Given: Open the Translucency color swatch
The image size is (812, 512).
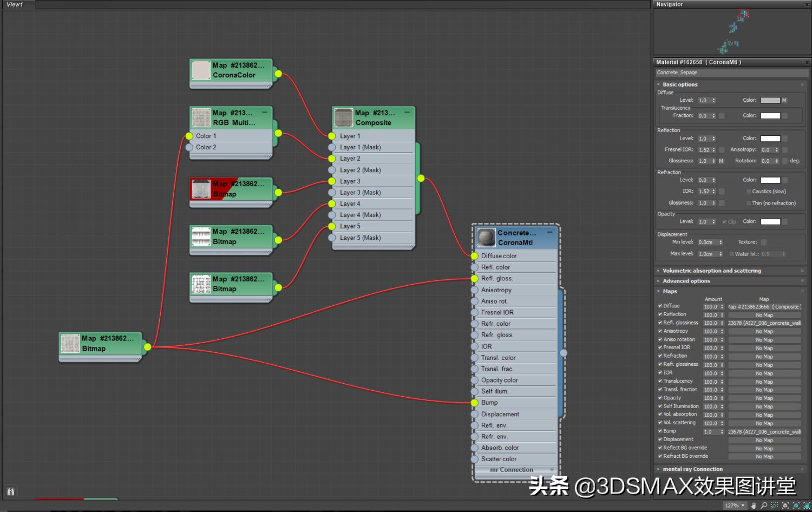Looking at the screenshot, I should click(770, 116).
